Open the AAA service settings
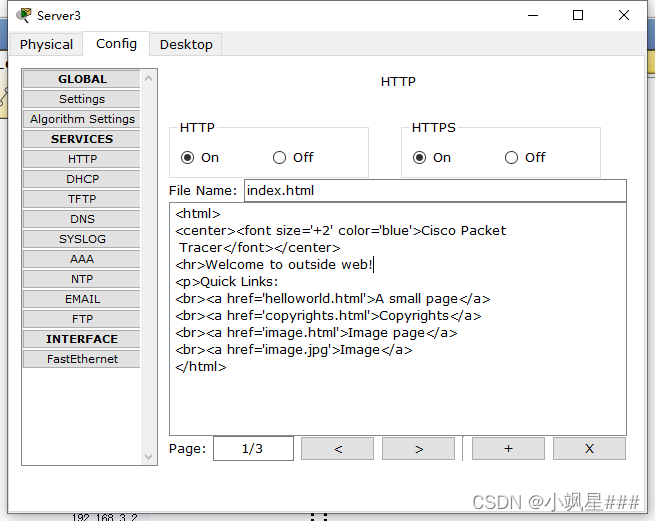Screen dimensions: 655x521 pyautogui.click(x=82, y=259)
